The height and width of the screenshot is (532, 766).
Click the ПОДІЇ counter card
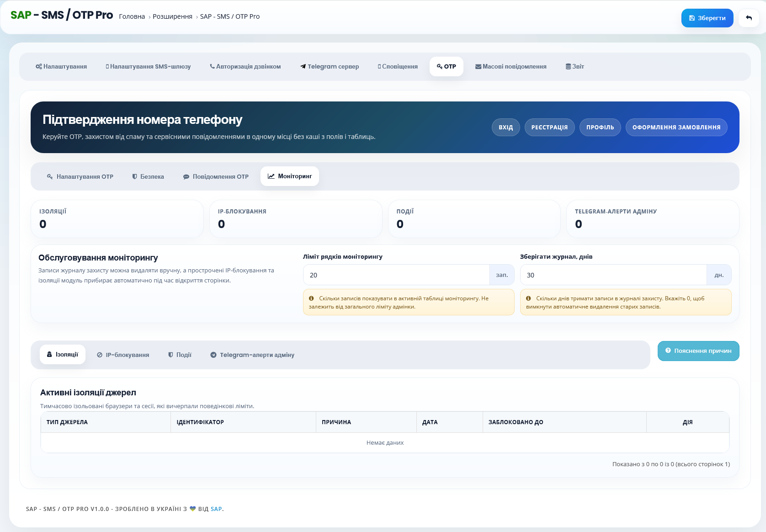[x=474, y=218]
